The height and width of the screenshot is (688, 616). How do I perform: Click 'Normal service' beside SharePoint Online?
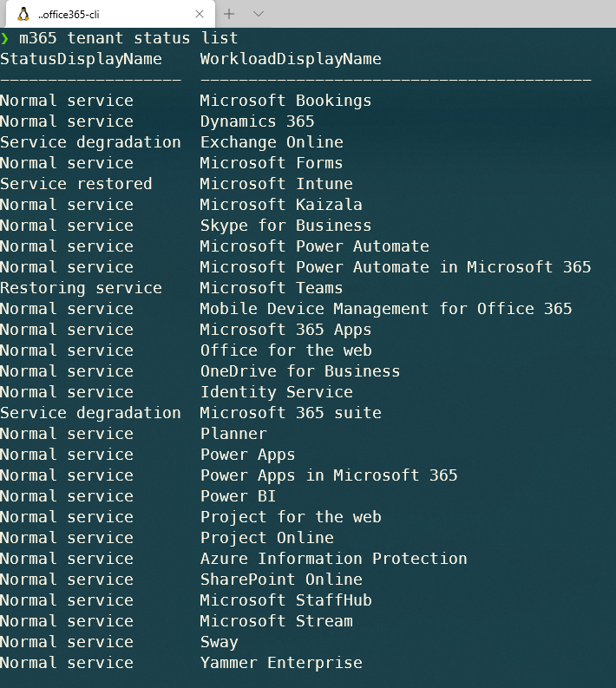tap(67, 580)
